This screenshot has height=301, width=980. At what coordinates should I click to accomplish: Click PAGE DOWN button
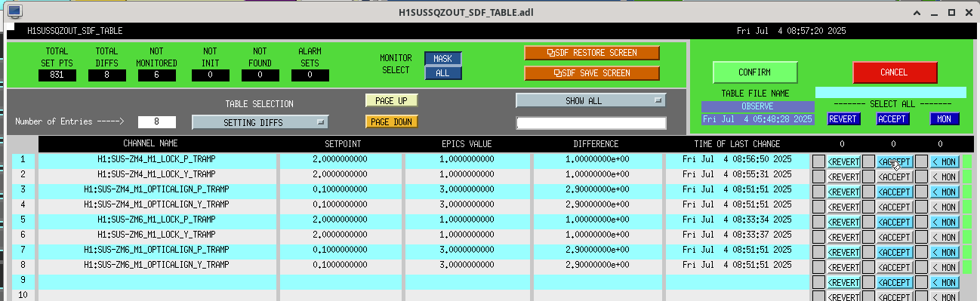391,121
